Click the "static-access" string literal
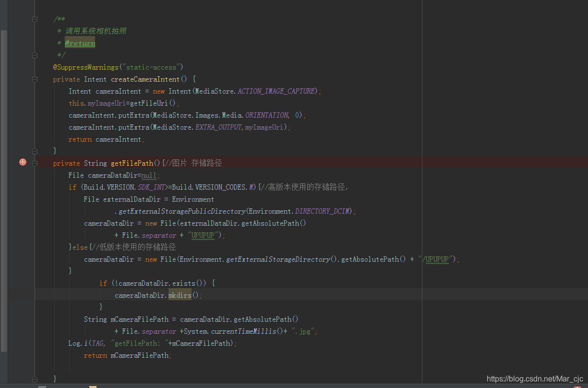Image resolution: width=588 pixels, height=388 pixels. (x=151, y=67)
